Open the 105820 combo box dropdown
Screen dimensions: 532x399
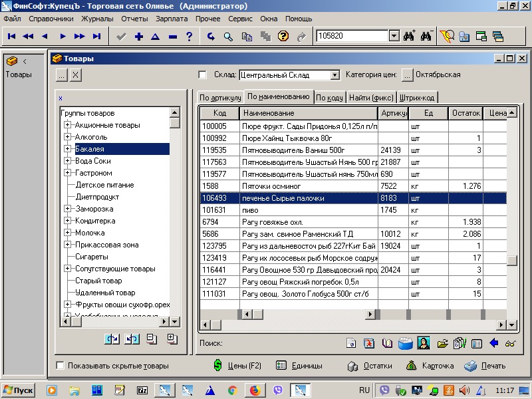click(x=393, y=36)
